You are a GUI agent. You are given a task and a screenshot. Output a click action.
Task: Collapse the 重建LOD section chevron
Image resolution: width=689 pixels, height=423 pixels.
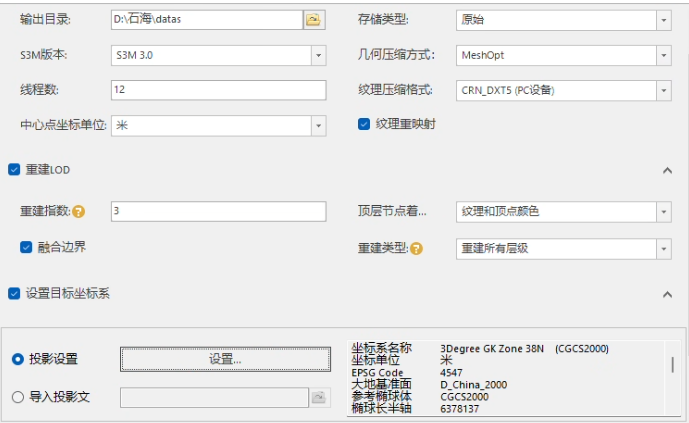[x=667, y=171]
